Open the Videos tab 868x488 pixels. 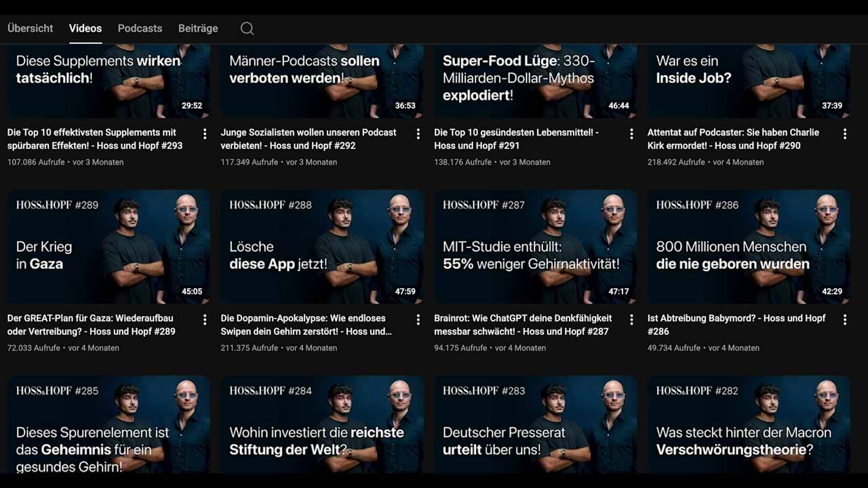[x=85, y=28]
